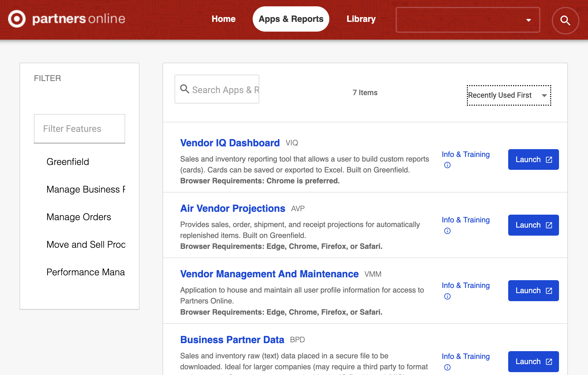Screen dimensions: 588x375
Task: Launch the Vendor IQ Dashboard app
Action: point(533,159)
